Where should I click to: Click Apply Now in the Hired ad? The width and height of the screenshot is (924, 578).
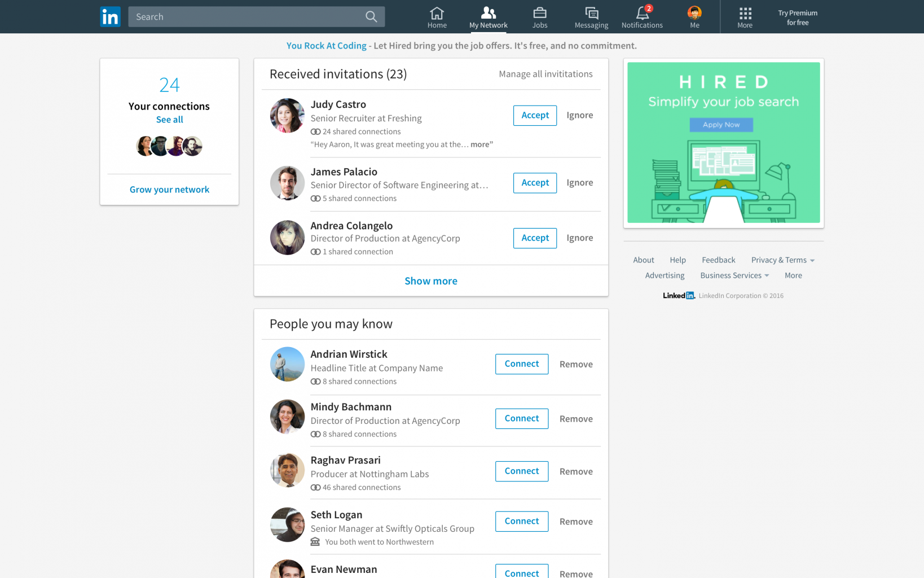pos(721,125)
